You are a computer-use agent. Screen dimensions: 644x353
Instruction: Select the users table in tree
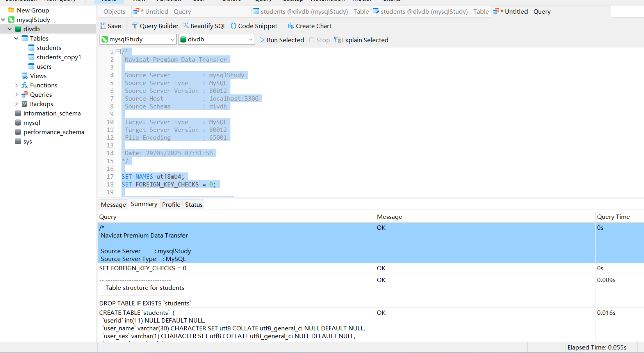coord(44,66)
